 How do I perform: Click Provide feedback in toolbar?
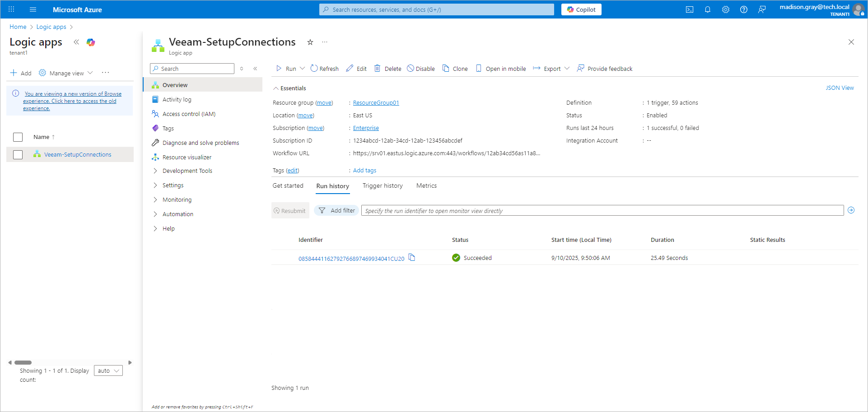pyautogui.click(x=605, y=69)
